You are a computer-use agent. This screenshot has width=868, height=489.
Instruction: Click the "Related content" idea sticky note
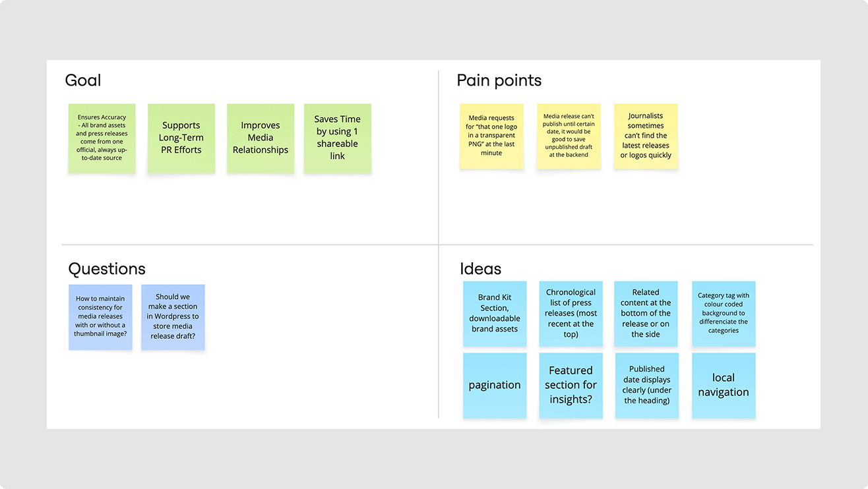point(646,313)
